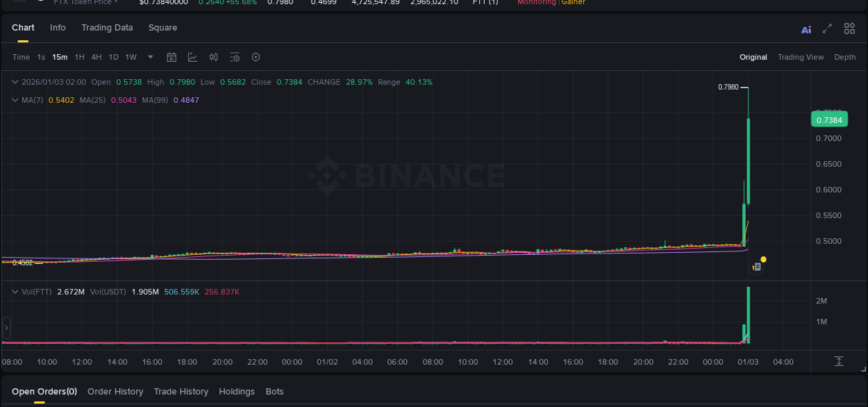The width and height of the screenshot is (868, 407).
Task: Collapse the MA indicator row chevron
Action: pos(14,99)
